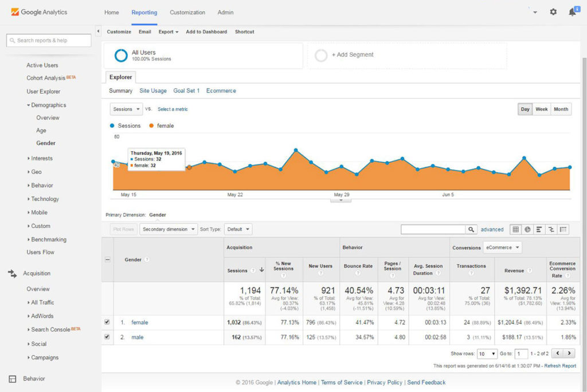
Task: Switch to the Ecommerce tab
Action: 221,91
